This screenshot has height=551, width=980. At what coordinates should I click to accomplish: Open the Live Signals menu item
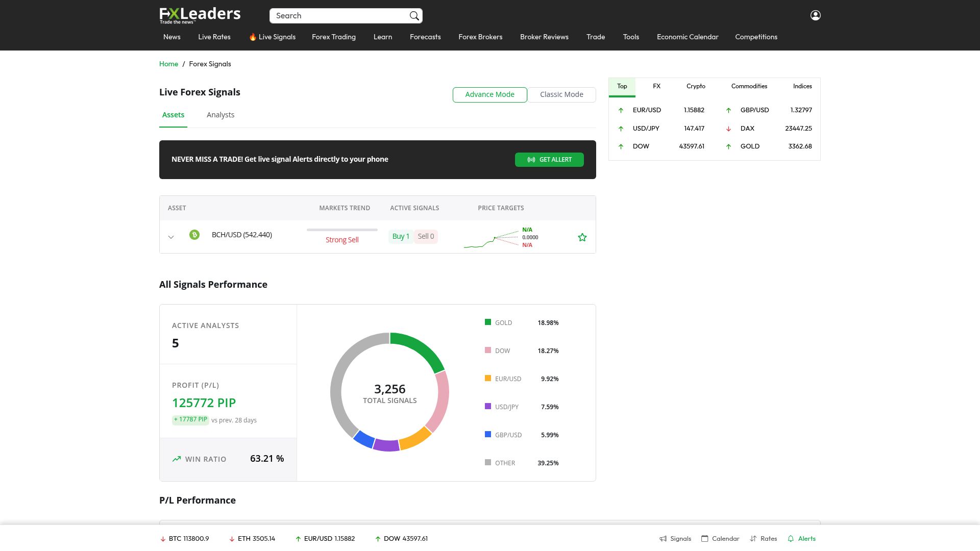(x=273, y=37)
